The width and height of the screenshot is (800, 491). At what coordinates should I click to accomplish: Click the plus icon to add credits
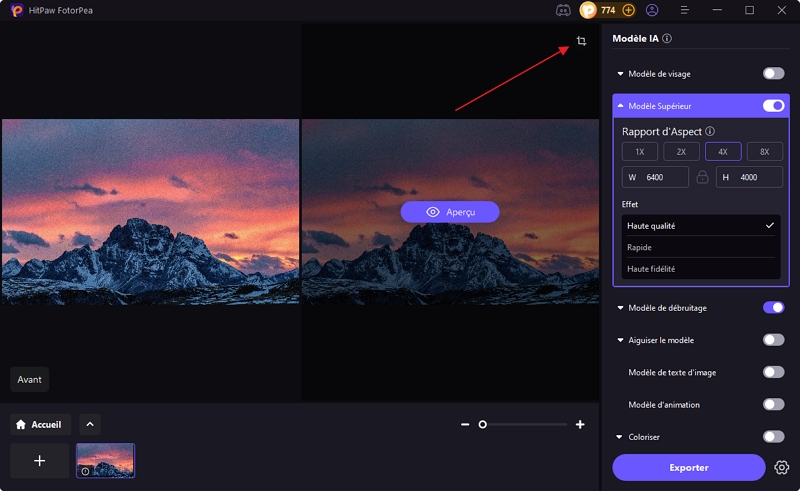click(x=629, y=10)
